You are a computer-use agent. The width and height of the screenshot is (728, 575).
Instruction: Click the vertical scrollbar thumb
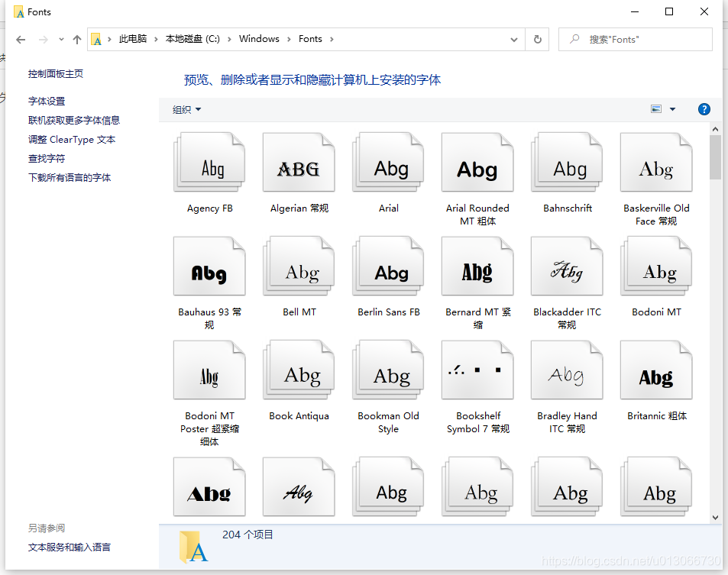[x=715, y=157]
